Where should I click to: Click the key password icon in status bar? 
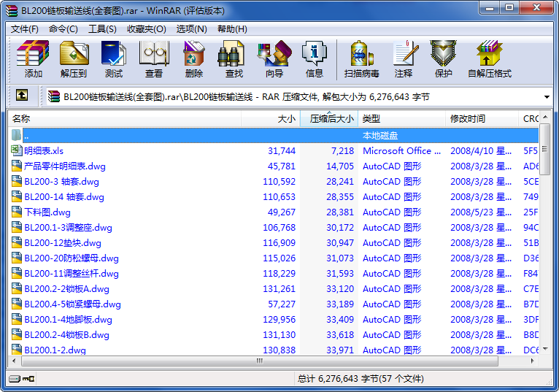(28, 378)
